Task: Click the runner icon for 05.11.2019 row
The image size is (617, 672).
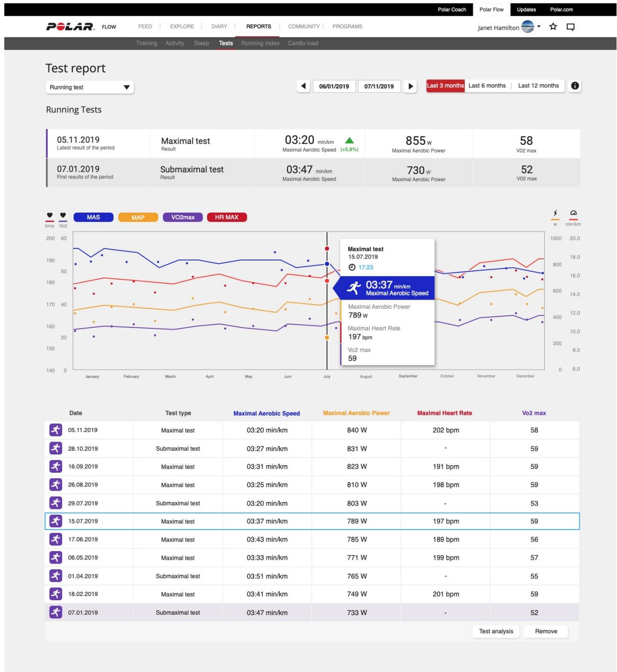Action: pos(55,430)
